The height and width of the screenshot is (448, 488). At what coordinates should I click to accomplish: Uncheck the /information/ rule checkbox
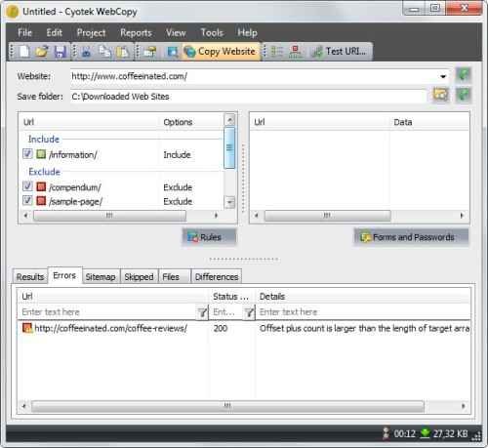(x=27, y=153)
